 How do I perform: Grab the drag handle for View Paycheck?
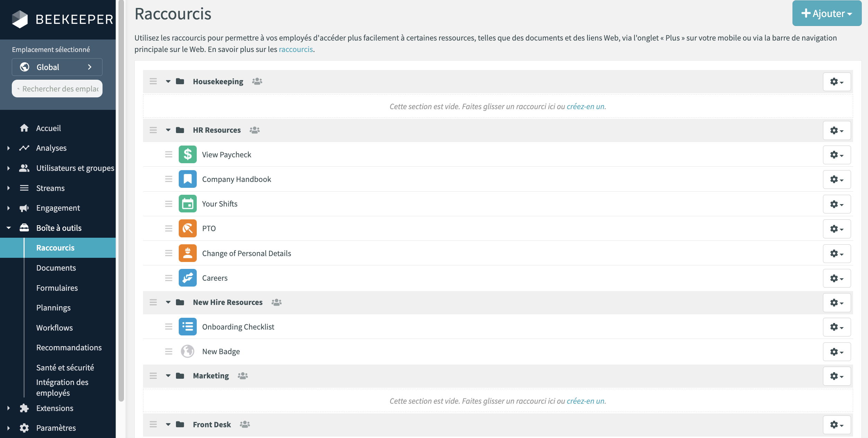pos(169,155)
